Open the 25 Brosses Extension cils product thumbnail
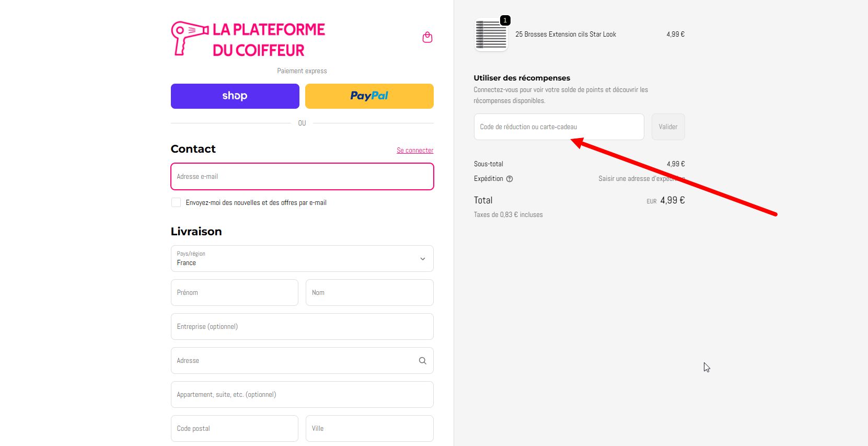868x446 pixels. click(x=491, y=35)
